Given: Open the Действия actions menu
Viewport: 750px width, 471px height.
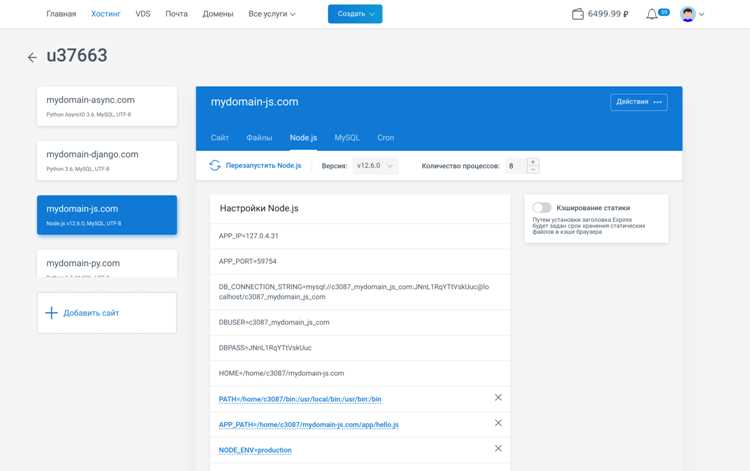Looking at the screenshot, I should (639, 102).
